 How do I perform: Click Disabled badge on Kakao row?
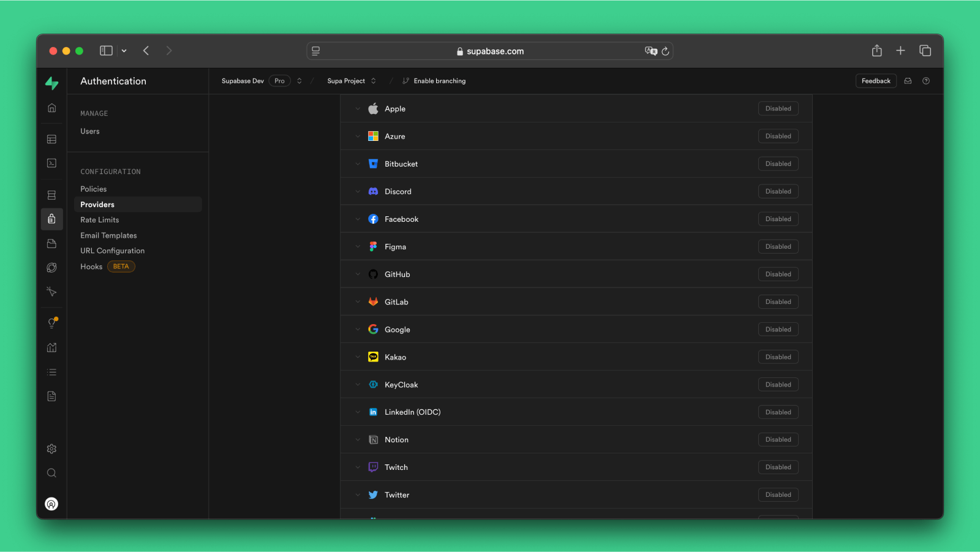click(x=778, y=357)
